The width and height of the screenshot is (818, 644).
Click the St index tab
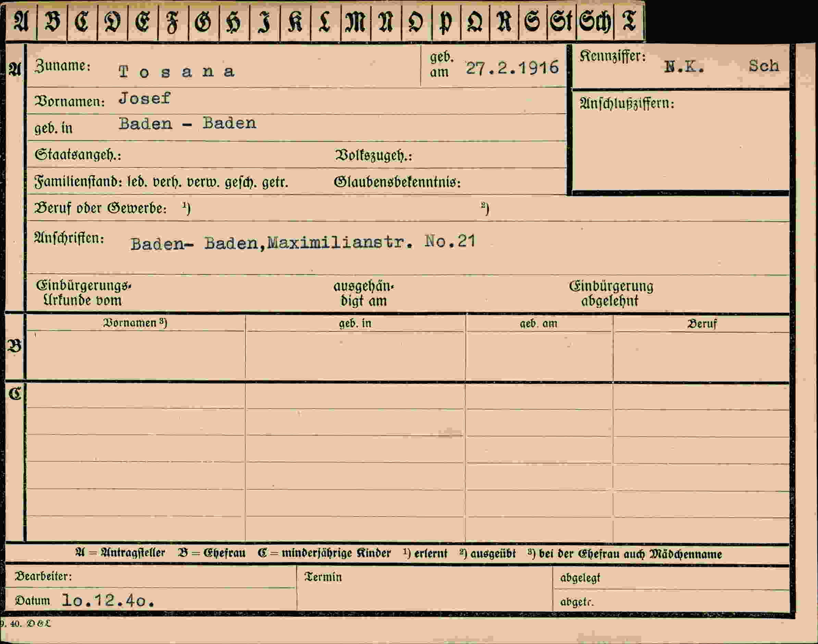(561, 22)
